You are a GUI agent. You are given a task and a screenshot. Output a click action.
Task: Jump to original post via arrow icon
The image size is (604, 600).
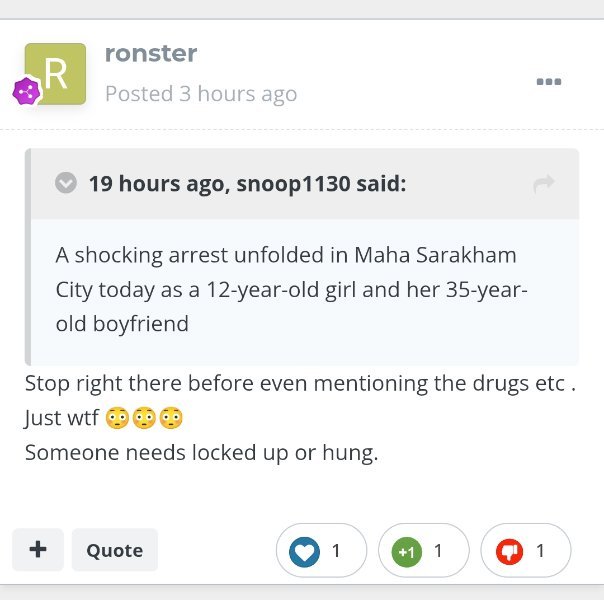(544, 183)
